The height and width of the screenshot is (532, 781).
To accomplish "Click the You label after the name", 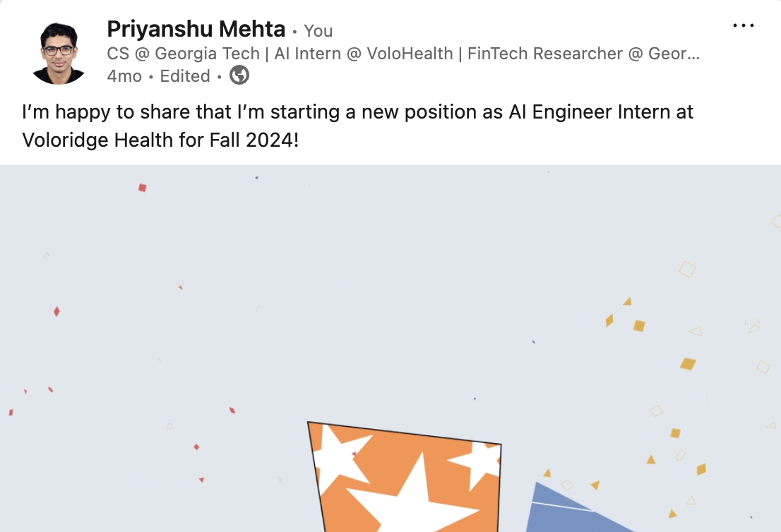I will click(x=318, y=31).
